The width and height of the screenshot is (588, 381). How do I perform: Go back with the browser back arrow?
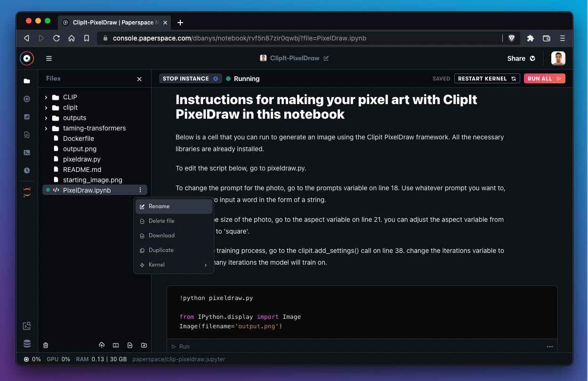click(26, 38)
